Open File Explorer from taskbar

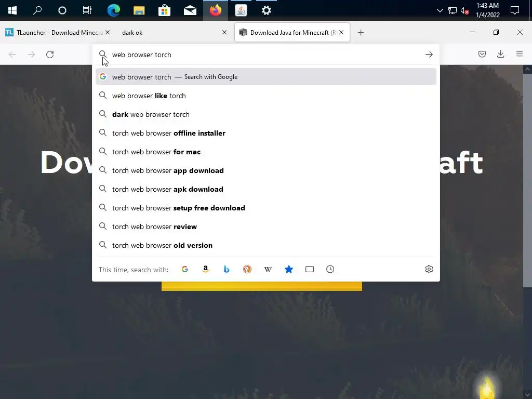(139, 10)
